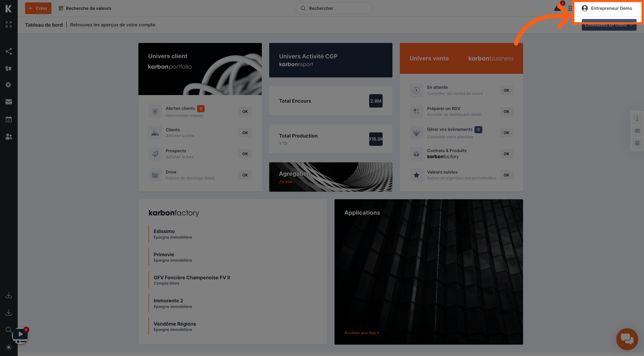Viewport: 644px width, 356px height.
Task: Open Recherche de valeurs
Action: (x=85, y=8)
